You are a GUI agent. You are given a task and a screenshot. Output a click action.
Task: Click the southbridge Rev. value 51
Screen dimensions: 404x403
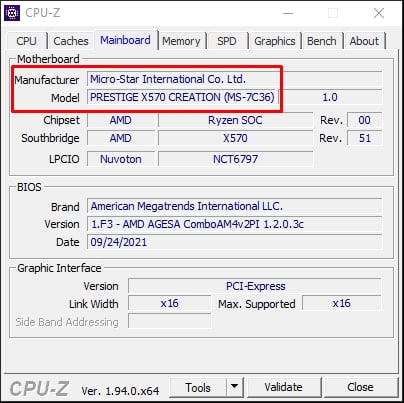[x=364, y=138]
